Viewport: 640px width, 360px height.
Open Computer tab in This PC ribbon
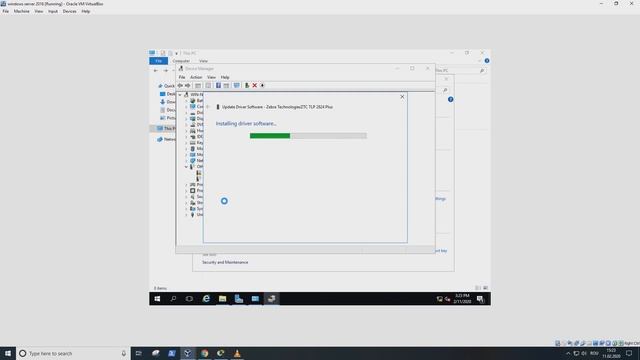click(181, 61)
